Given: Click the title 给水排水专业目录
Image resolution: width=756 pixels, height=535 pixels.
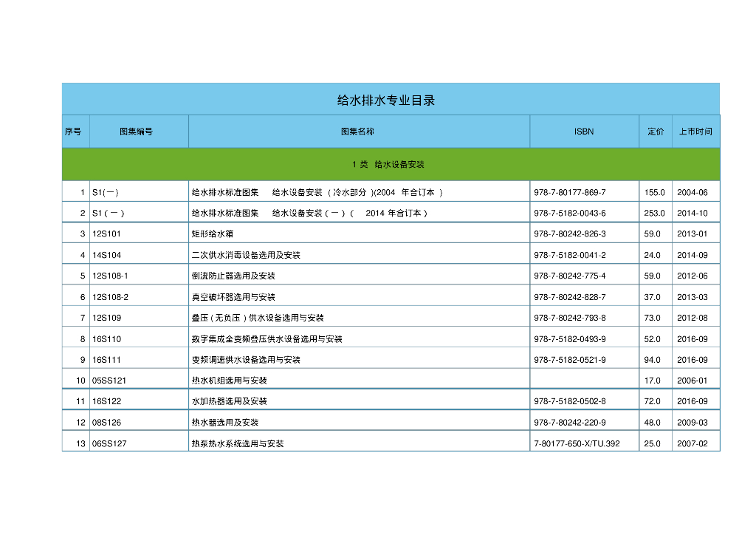Looking at the screenshot, I should point(390,98).
